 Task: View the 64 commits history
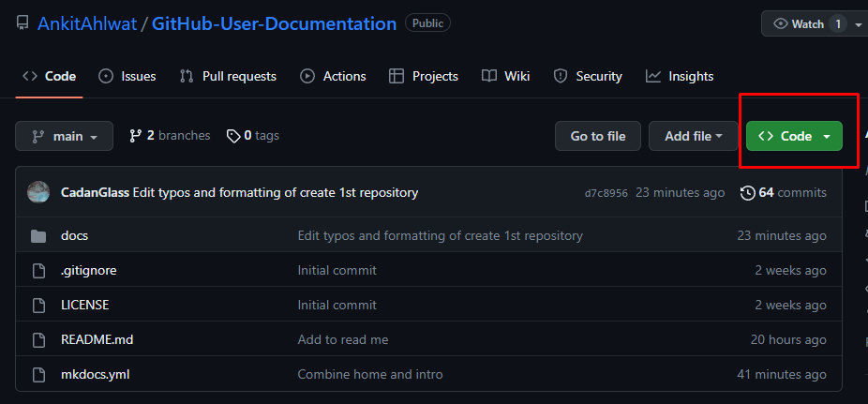click(784, 192)
